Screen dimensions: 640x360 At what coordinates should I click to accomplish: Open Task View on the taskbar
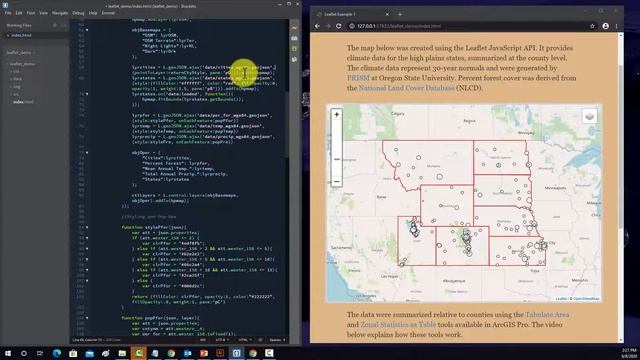click(40, 353)
